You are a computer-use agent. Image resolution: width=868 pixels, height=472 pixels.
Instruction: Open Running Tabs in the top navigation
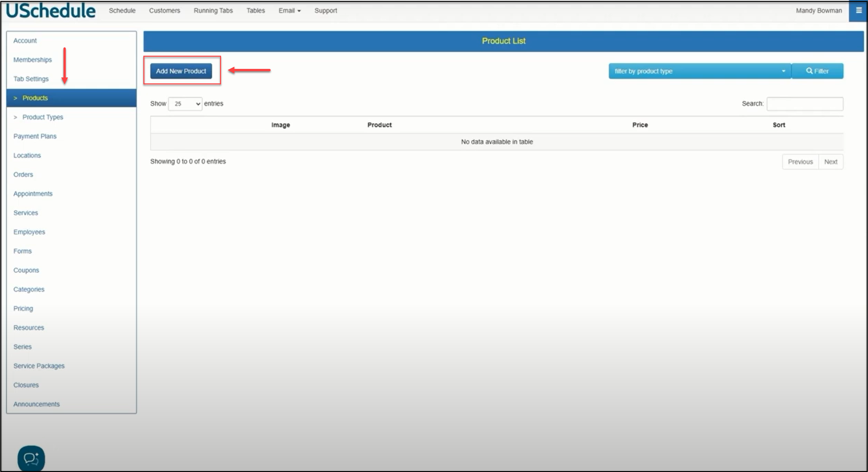tap(213, 11)
